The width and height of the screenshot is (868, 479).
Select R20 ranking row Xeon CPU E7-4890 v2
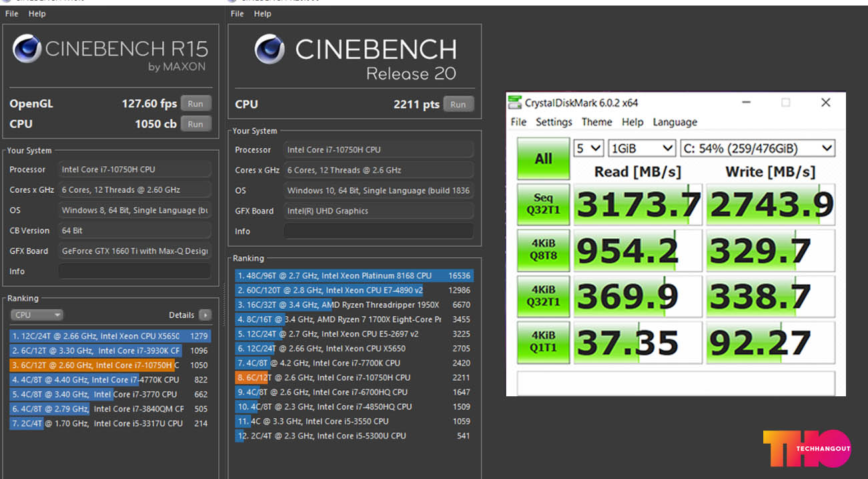(x=354, y=290)
